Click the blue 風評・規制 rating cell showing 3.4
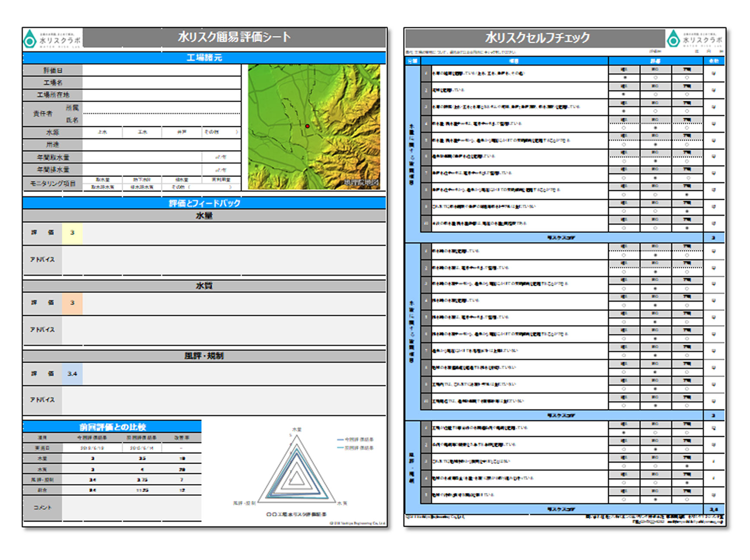This screenshot has height=560, width=750. pyautogui.click(x=72, y=373)
